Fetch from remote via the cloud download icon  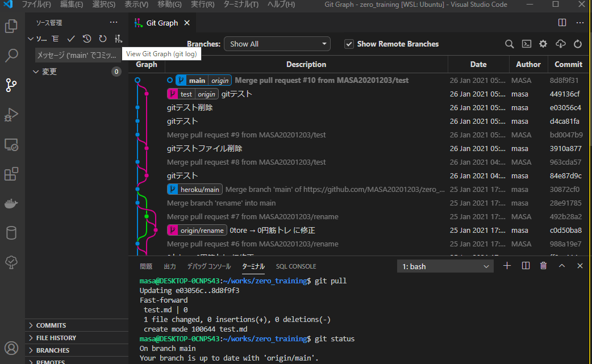click(560, 43)
